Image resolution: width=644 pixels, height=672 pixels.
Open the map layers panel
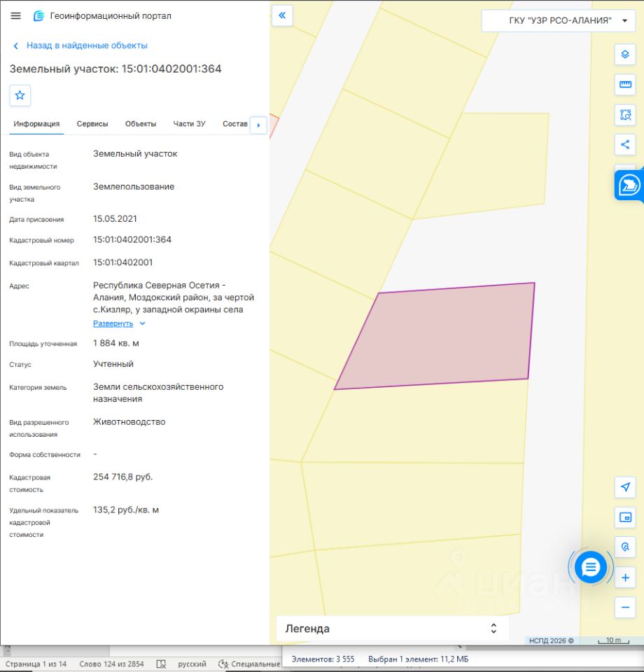625,55
